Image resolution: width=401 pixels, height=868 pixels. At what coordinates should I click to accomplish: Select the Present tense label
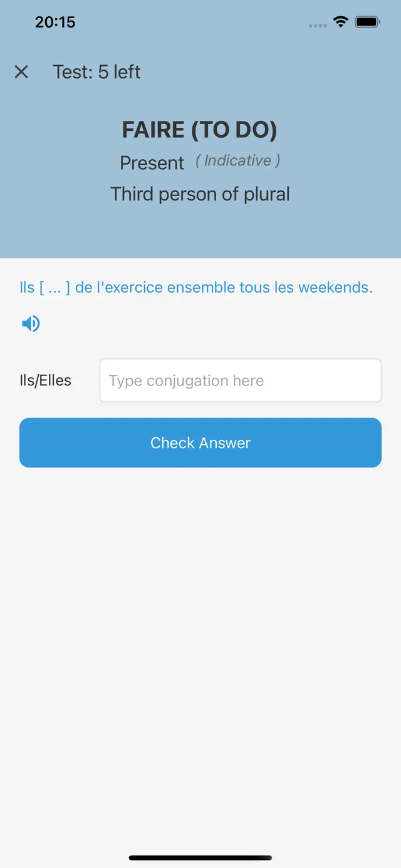click(152, 163)
